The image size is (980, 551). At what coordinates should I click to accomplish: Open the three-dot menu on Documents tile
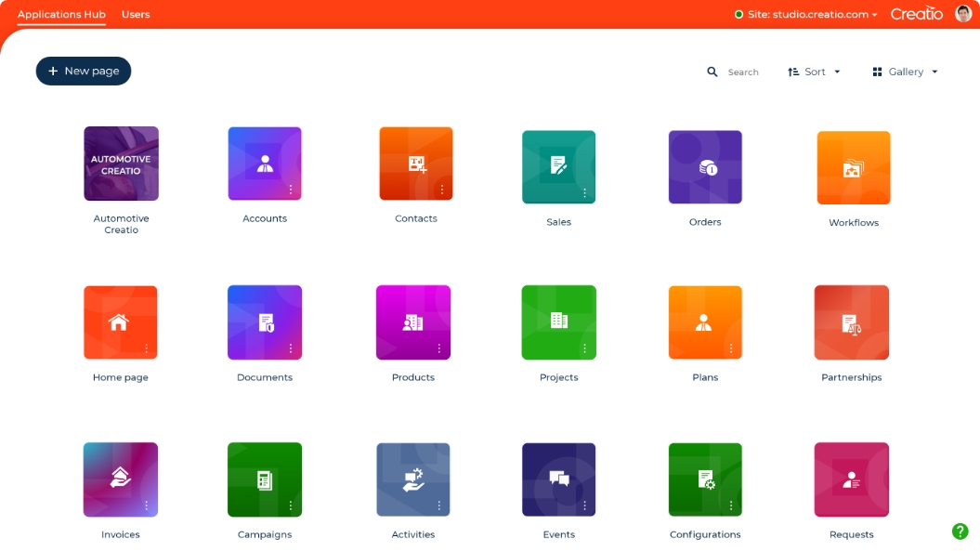291,348
